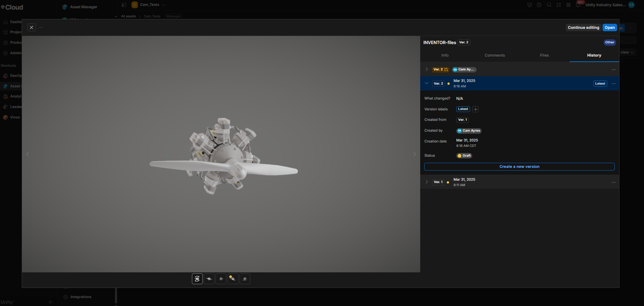
Task: Select the second preview thumbnail in bottom strip
Action: tap(209, 279)
